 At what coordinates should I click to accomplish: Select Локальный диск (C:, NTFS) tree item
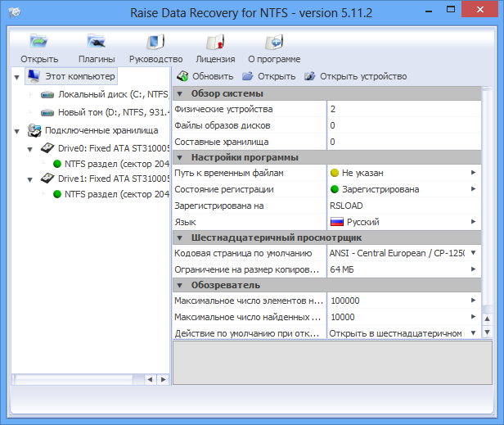[x=114, y=94]
